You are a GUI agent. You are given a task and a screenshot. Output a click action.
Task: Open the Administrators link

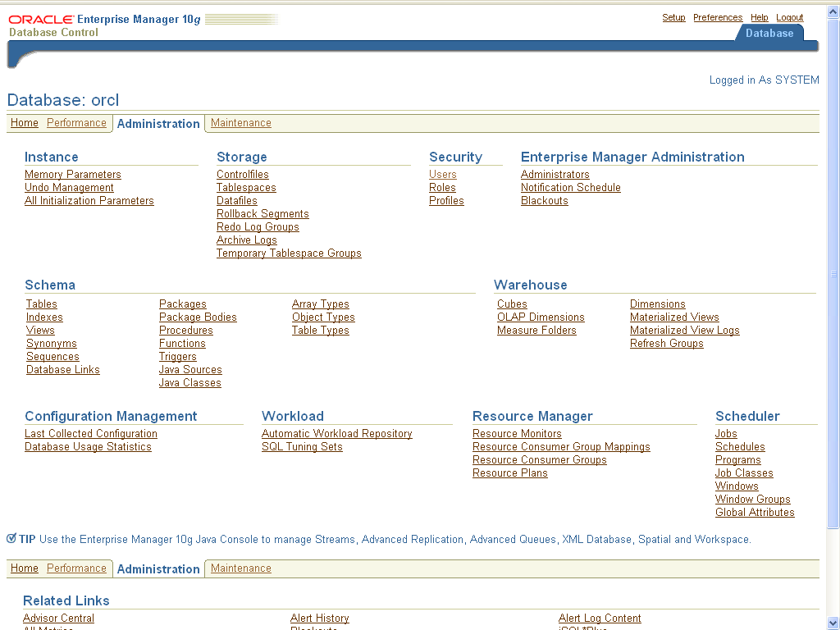click(555, 174)
